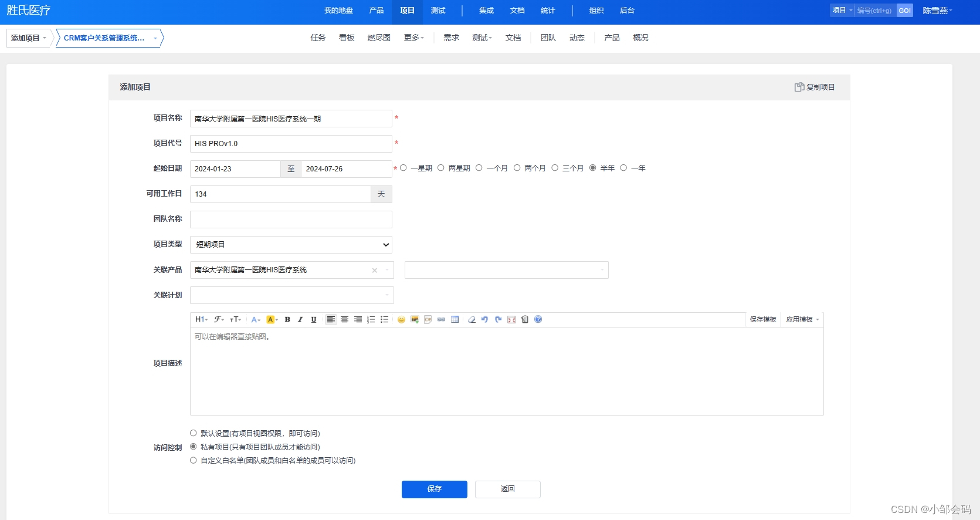Open 产品 main menu item
The image size is (980, 520).
point(377,11)
